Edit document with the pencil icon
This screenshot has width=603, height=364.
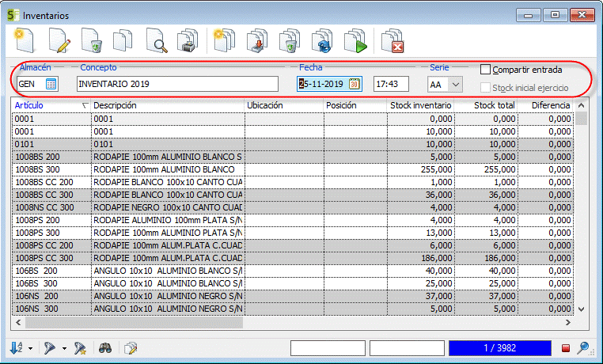[59, 40]
